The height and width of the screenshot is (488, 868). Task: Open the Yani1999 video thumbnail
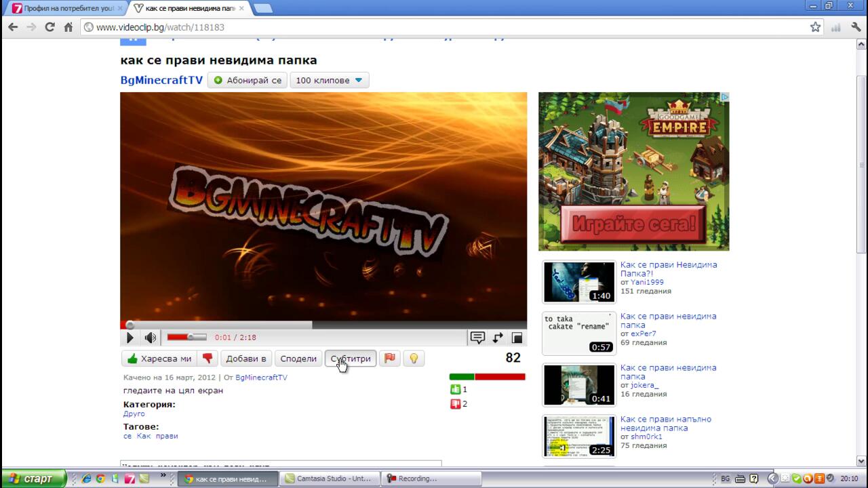point(578,281)
